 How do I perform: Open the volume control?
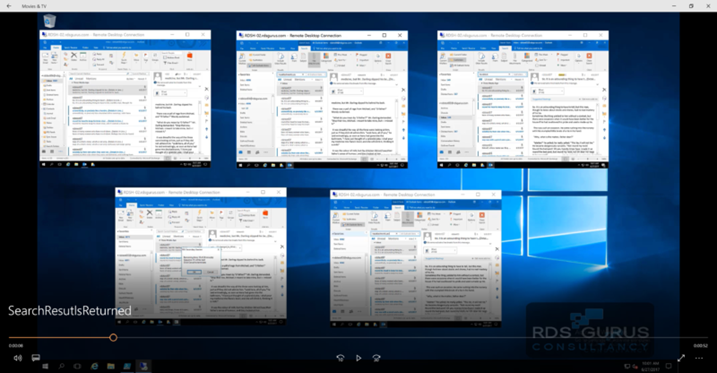[17, 358]
